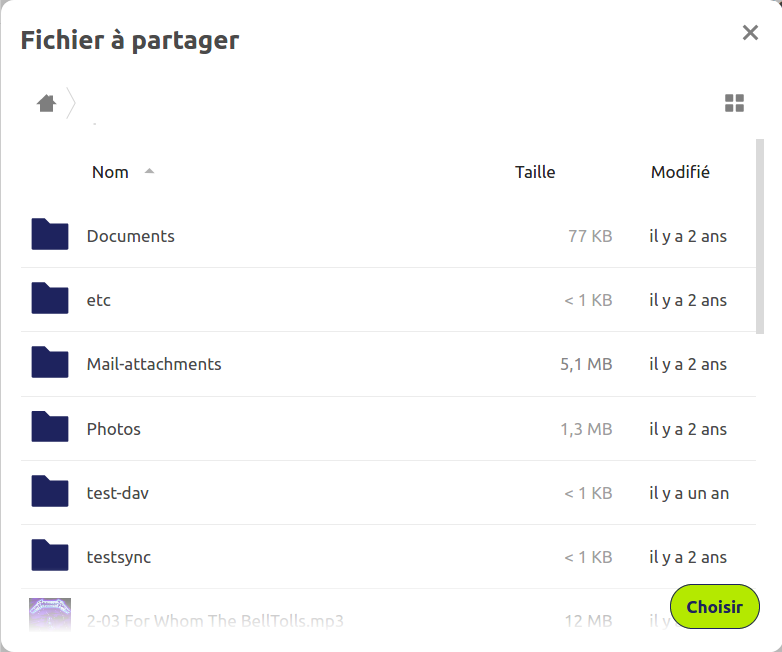Go to the home folder icon

[x=46, y=103]
